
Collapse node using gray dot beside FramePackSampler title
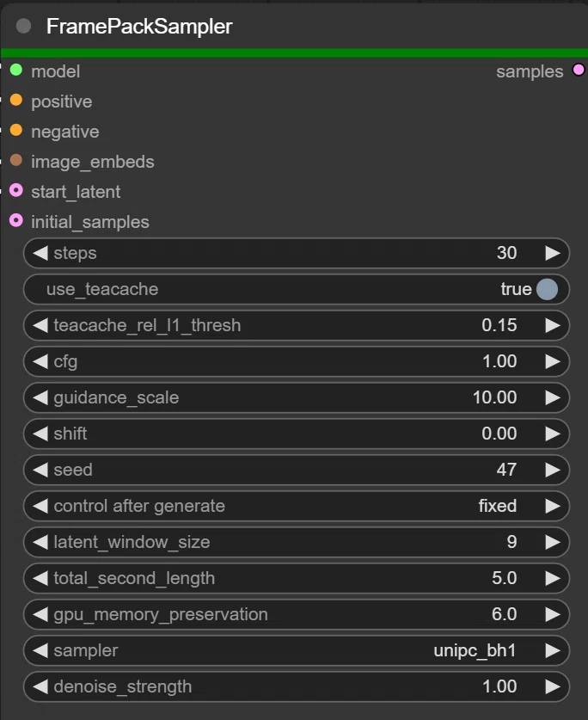pos(23,26)
